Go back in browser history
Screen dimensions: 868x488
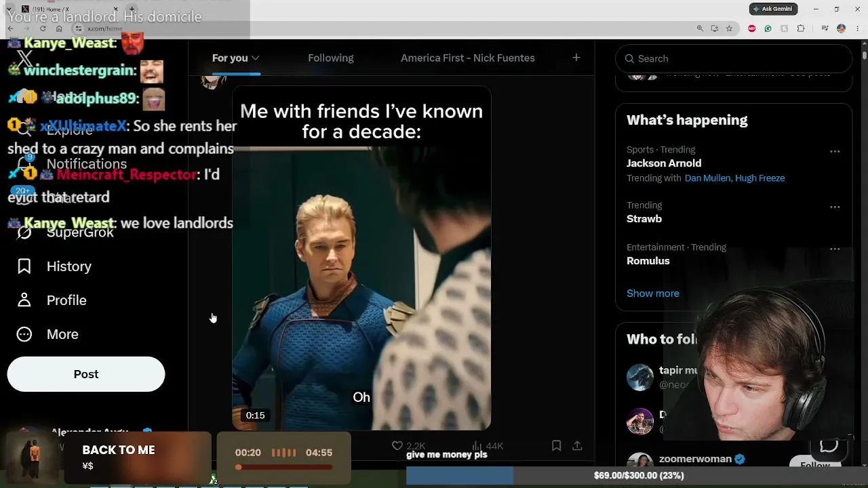pos(10,28)
